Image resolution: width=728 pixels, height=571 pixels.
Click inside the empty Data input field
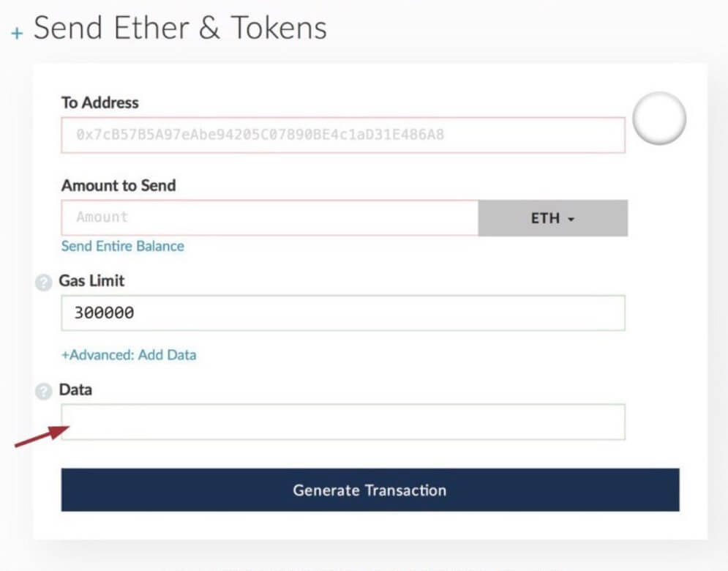342,422
